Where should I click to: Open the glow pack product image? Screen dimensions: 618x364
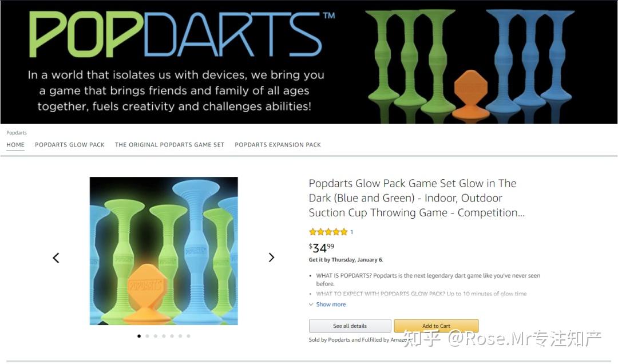pos(164,251)
